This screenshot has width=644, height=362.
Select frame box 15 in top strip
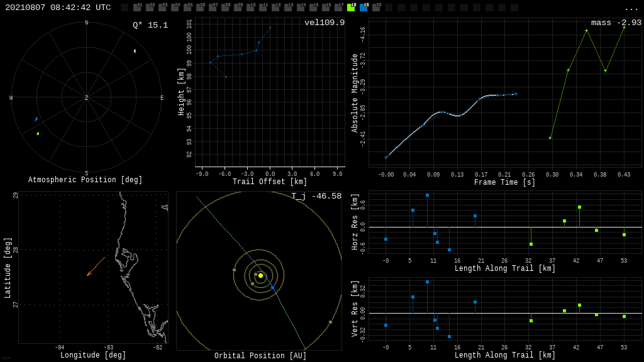313,8
